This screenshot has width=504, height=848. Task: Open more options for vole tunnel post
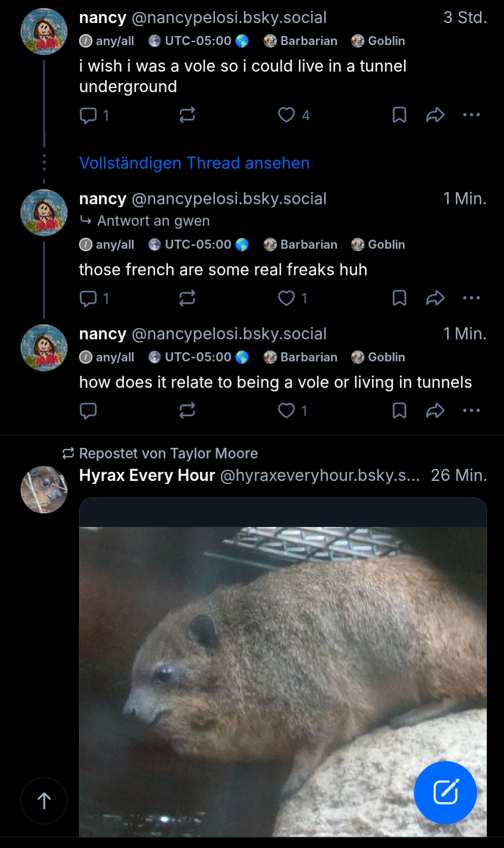pos(471,115)
